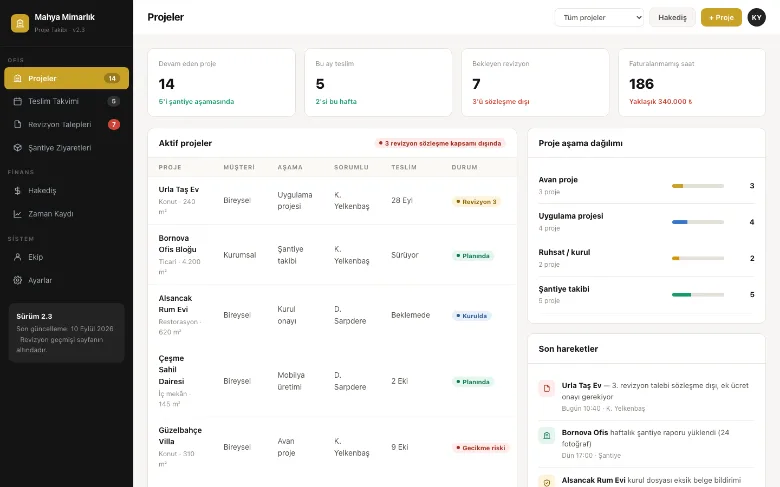Add a new project with + Proje
The image size is (780, 487).
point(721,17)
